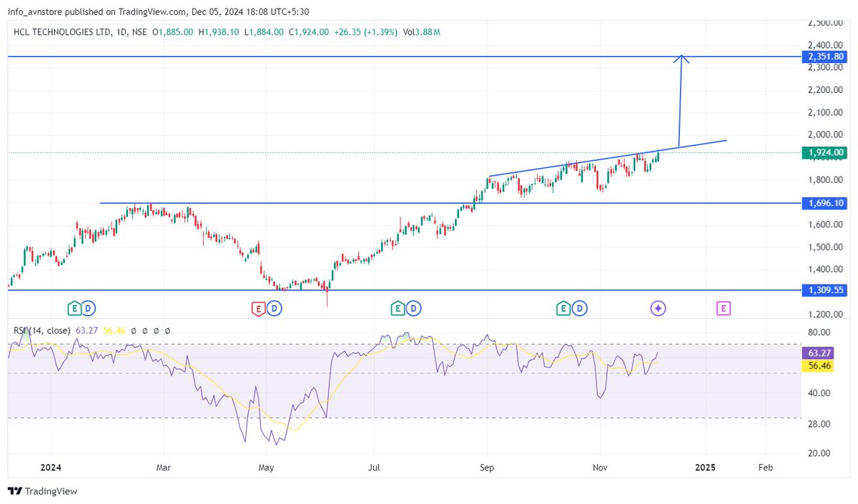Screen dimensions: 858x504
Task: Click the 80.00 tick on RSI scale
Action: click(820, 332)
